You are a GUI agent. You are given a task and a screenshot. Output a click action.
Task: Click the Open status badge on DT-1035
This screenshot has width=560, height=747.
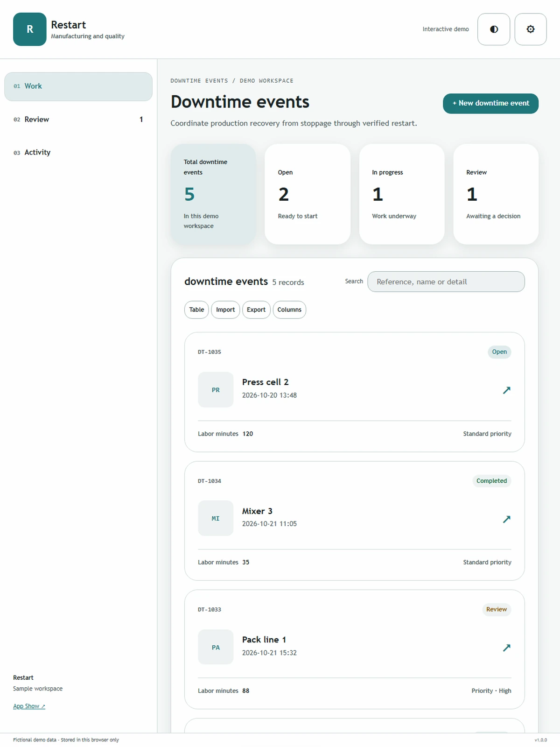pyautogui.click(x=499, y=352)
